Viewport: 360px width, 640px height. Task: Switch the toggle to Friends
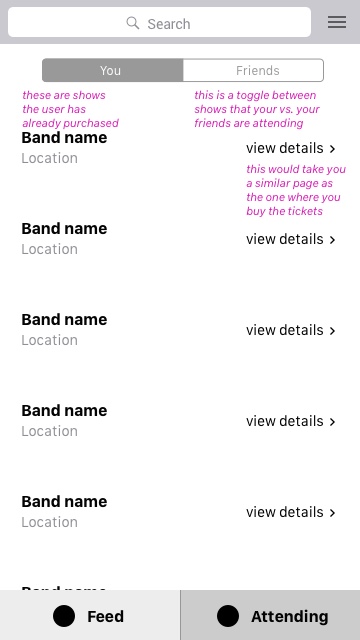coord(253,70)
